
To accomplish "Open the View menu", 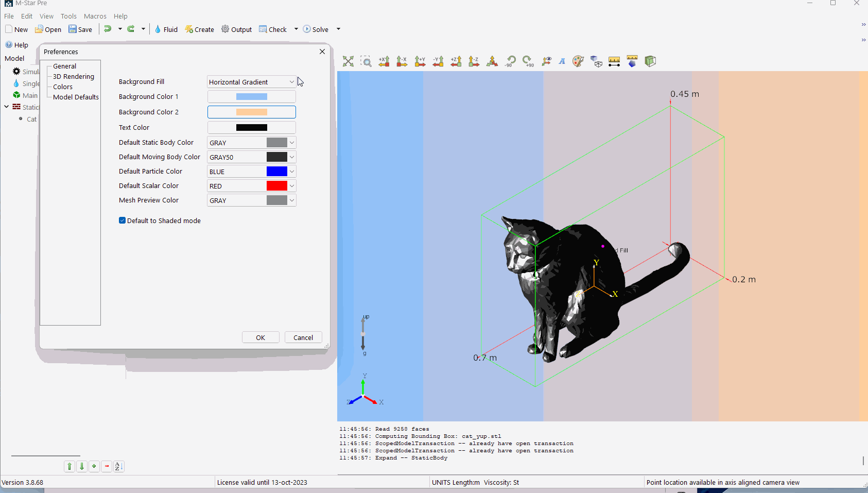I will (46, 16).
